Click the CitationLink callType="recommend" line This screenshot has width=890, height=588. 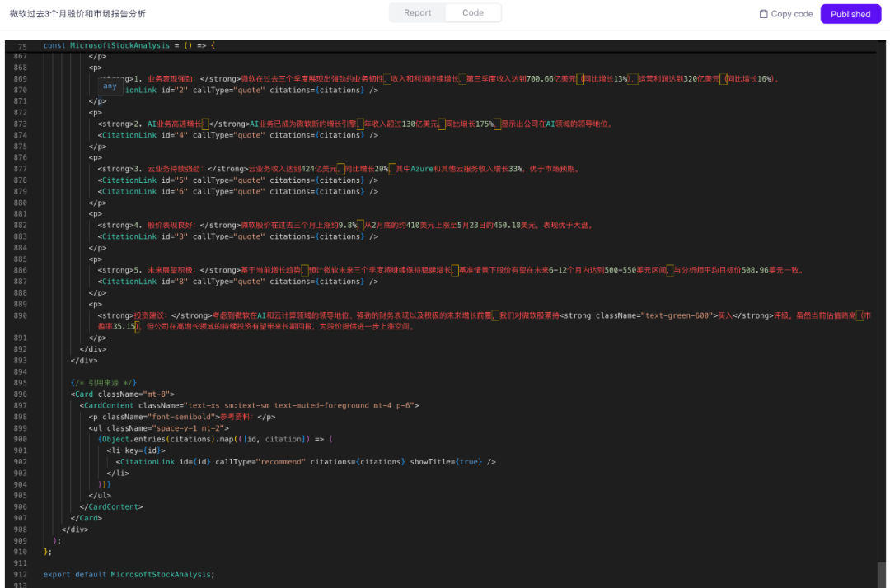306,461
